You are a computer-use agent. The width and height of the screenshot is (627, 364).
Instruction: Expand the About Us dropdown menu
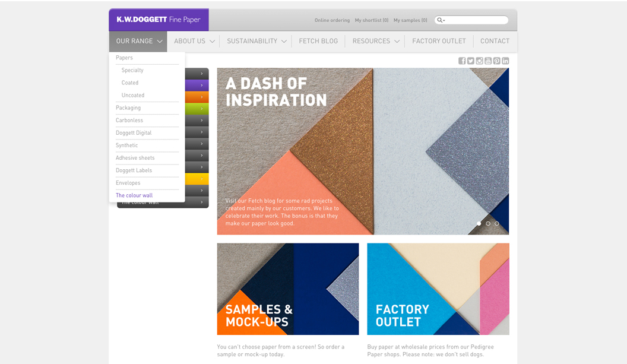point(194,42)
